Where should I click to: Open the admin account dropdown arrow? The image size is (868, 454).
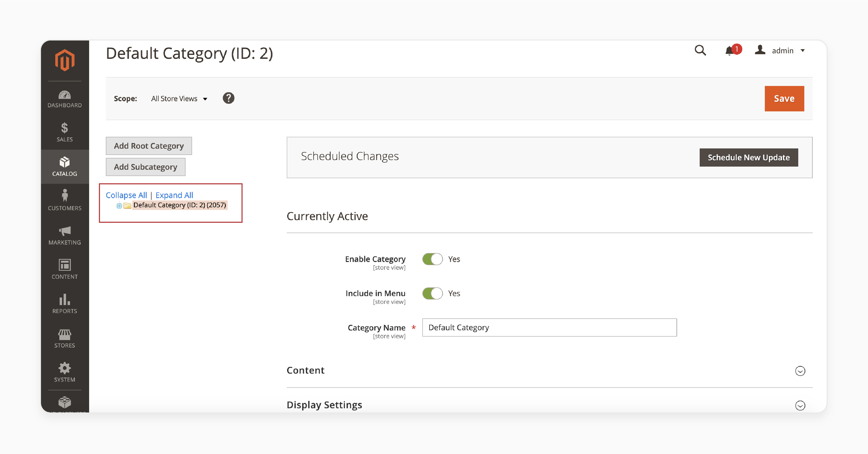(x=803, y=51)
